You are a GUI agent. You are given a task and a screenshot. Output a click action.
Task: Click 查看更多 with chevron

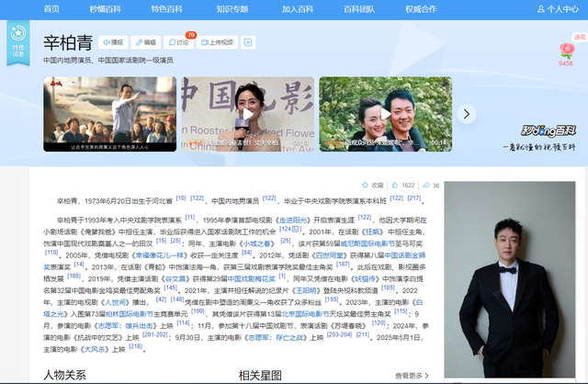pyautogui.click(x=412, y=376)
